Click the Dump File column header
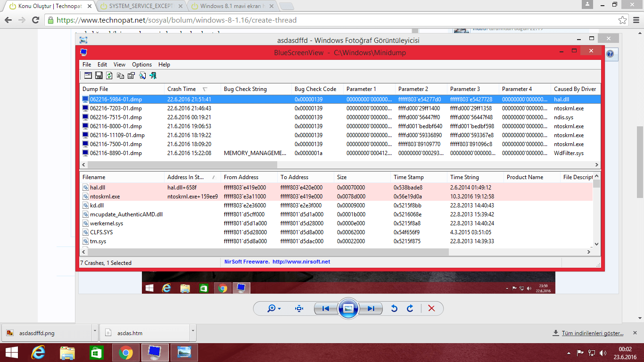 (122, 89)
